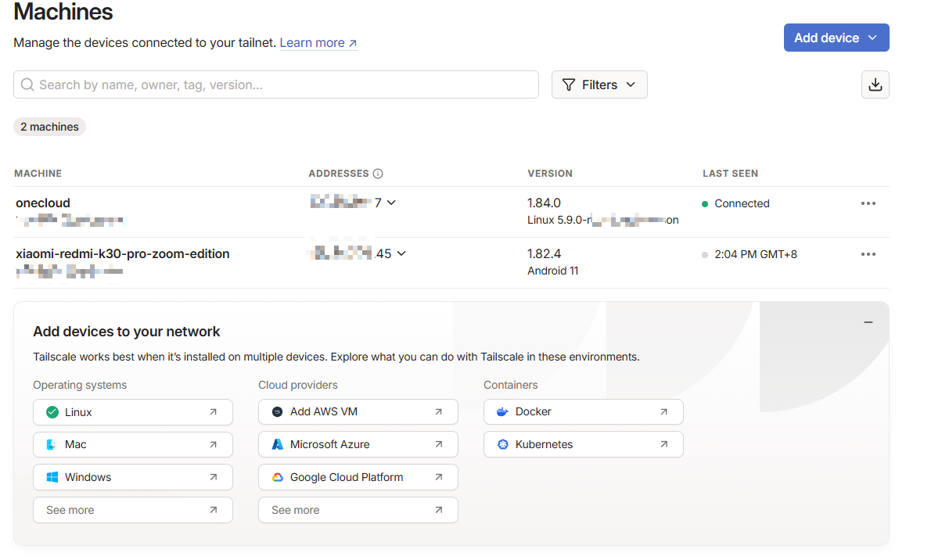Click the Kubernetes container option
Image resolution: width=942 pixels, height=560 pixels.
click(x=583, y=444)
